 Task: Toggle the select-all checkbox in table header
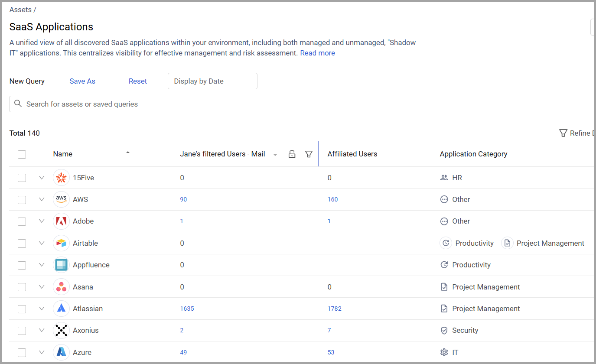click(x=22, y=154)
